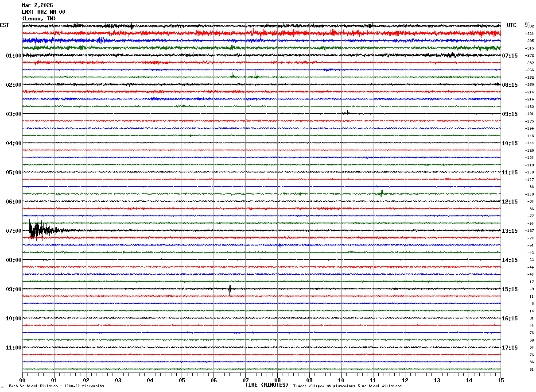Click the DC offset value '81'
The width and height of the screenshot is (536, 392).
532,369
